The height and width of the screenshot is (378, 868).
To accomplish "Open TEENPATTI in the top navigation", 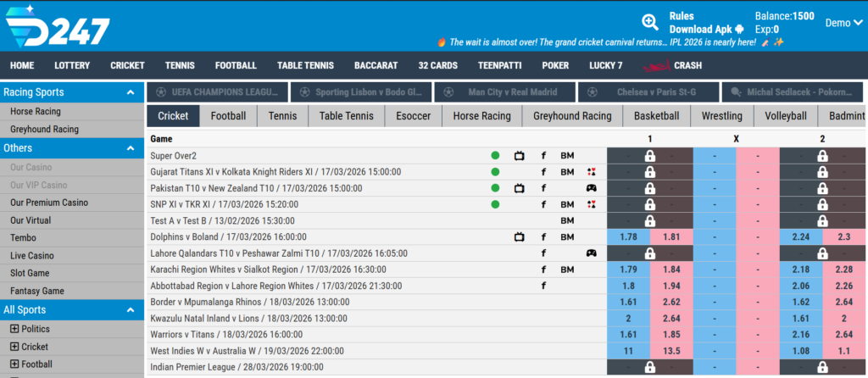I will (x=500, y=65).
